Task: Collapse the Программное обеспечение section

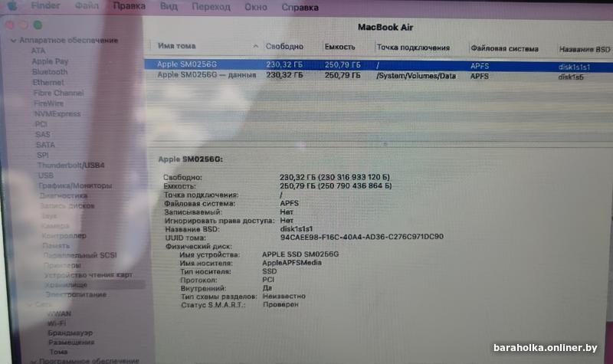Action: coord(34,361)
